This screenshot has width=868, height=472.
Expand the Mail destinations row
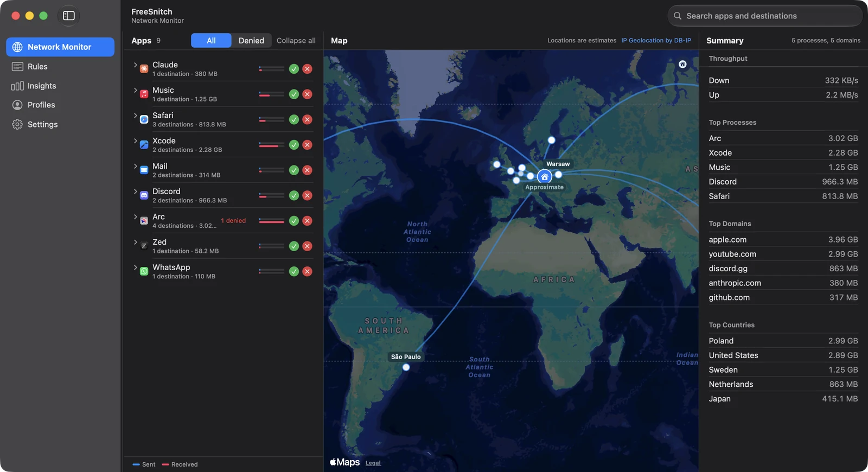tap(135, 166)
